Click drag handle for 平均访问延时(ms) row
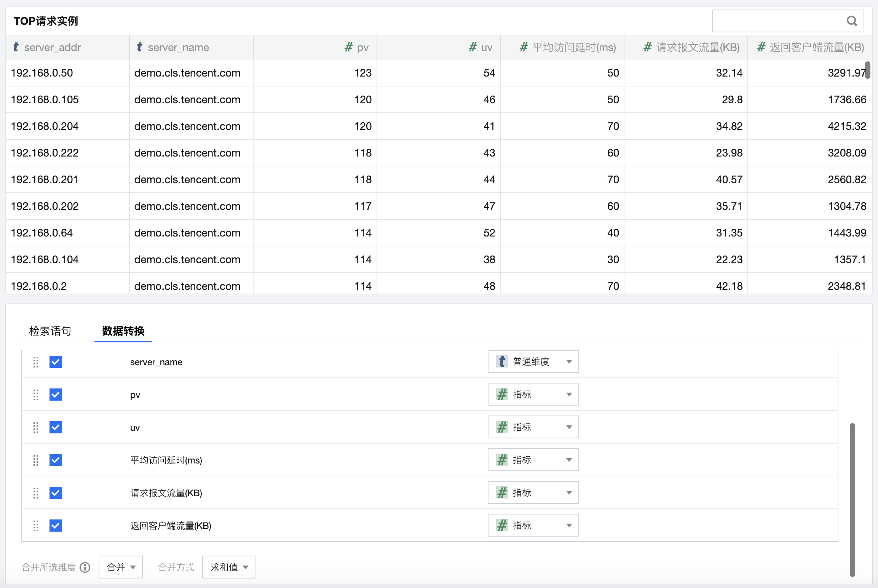 [x=36, y=460]
